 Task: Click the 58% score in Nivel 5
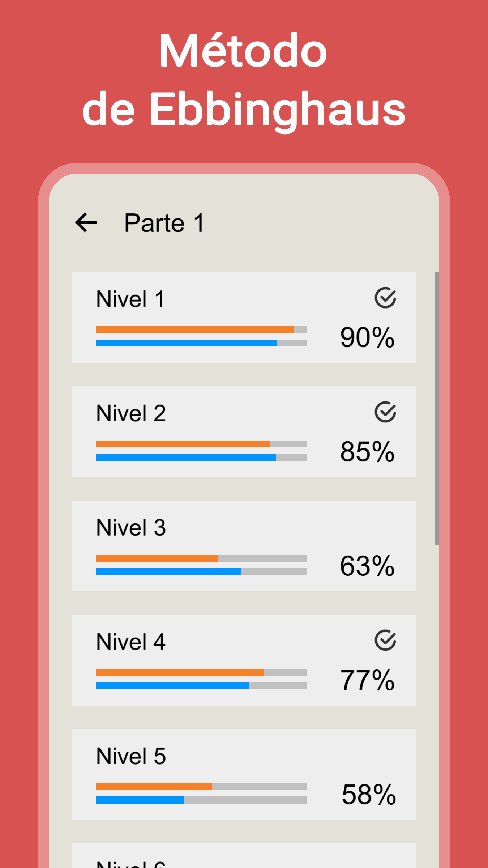pyautogui.click(x=369, y=795)
